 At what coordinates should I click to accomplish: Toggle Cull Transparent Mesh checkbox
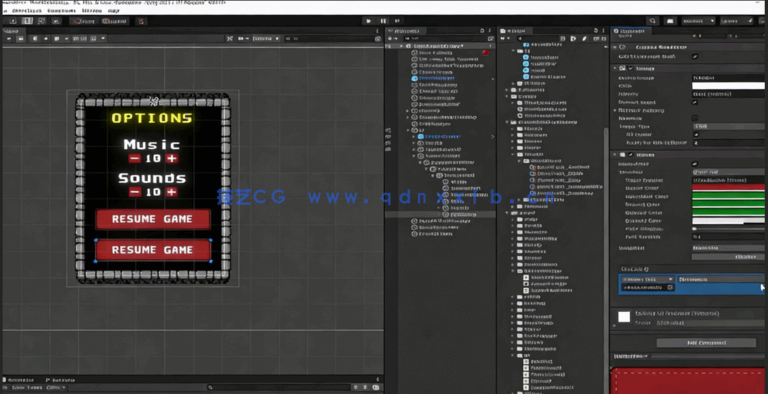tap(695, 57)
